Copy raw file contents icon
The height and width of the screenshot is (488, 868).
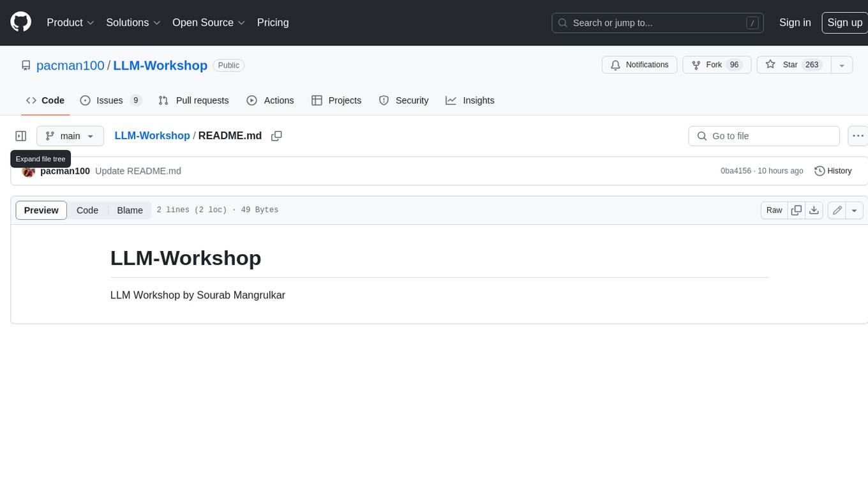796,210
